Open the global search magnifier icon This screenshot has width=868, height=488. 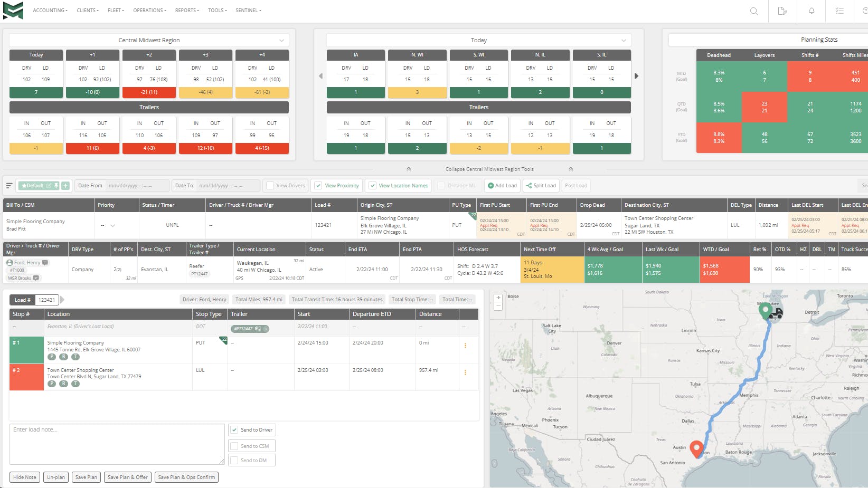(753, 11)
